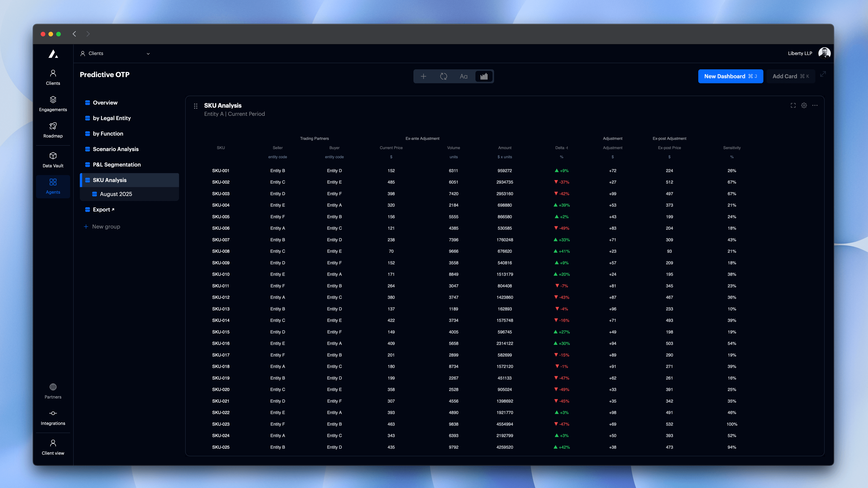The height and width of the screenshot is (488, 868).
Task: Toggle the bar chart view in toolbar
Action: tap(484, 76)
